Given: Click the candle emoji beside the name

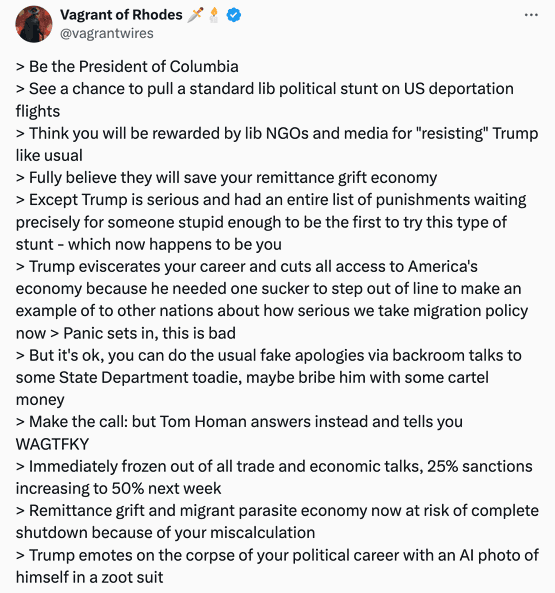Looking at the screenshot, I should click(214, 15).
